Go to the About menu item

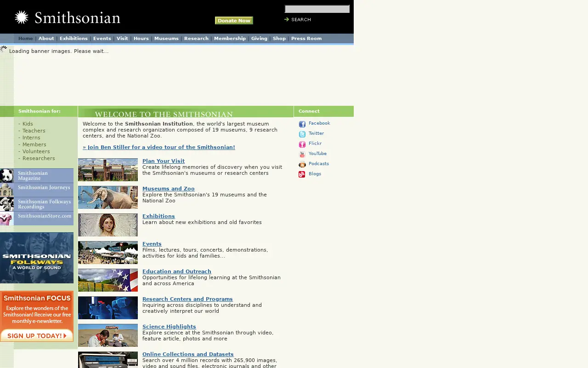click(46, 39)
